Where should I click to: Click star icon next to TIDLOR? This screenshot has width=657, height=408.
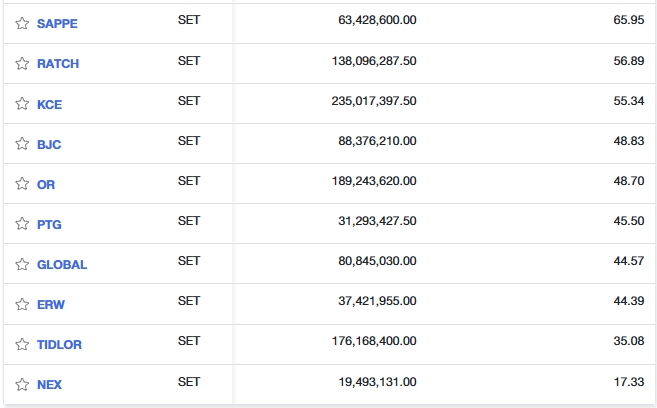(x=22, y=344)
